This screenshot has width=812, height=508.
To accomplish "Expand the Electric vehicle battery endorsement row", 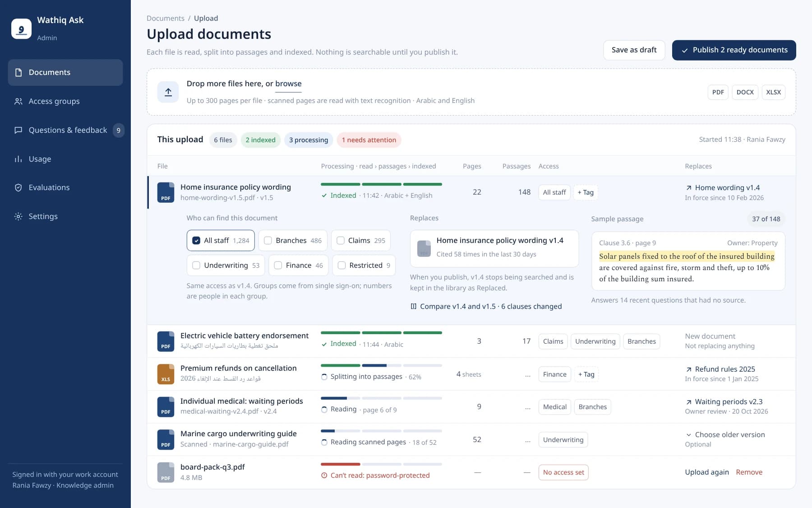I will 471,341.
